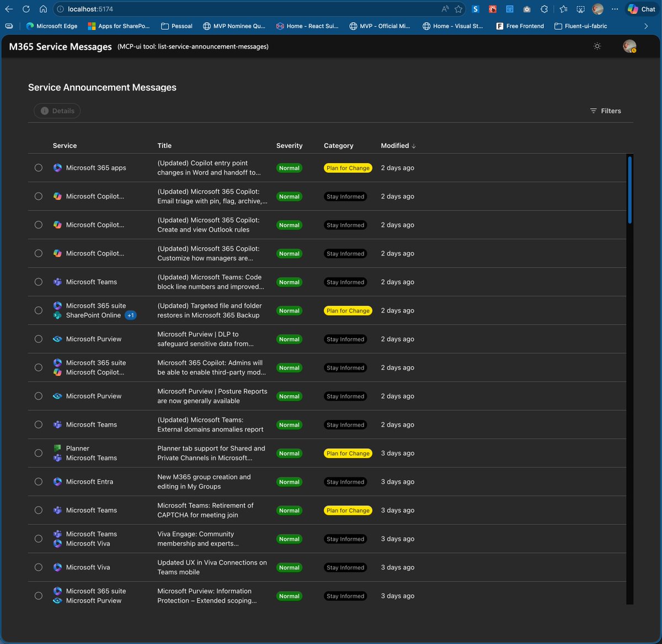Expand the +1 services badge in the Backup row

pos(131,315)
